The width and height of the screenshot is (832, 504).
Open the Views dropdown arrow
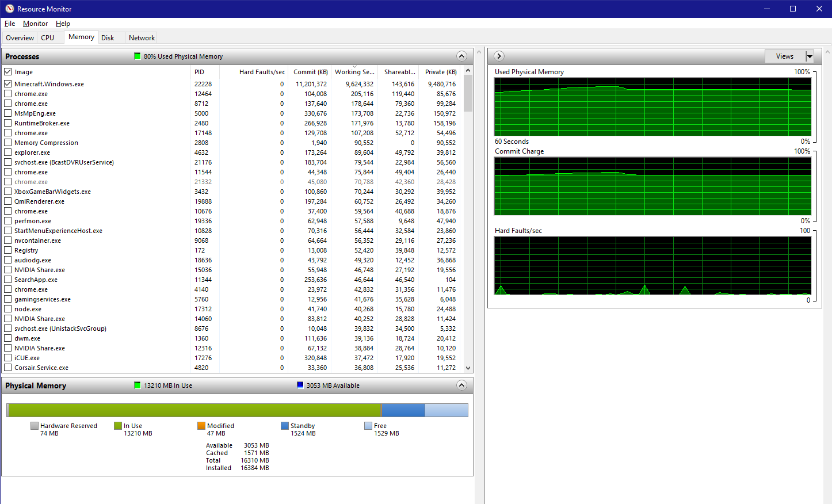pyautogui.click(x=810, y=56)
